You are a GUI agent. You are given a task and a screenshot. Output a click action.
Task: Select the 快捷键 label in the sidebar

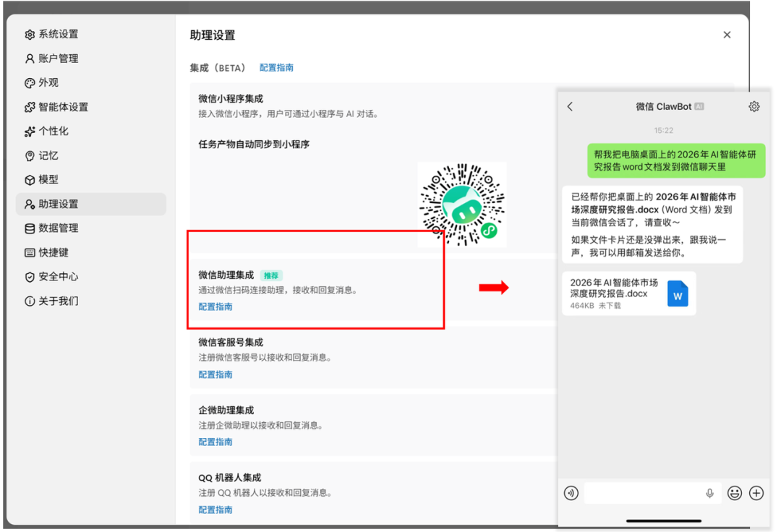click(x=54, y=252)
